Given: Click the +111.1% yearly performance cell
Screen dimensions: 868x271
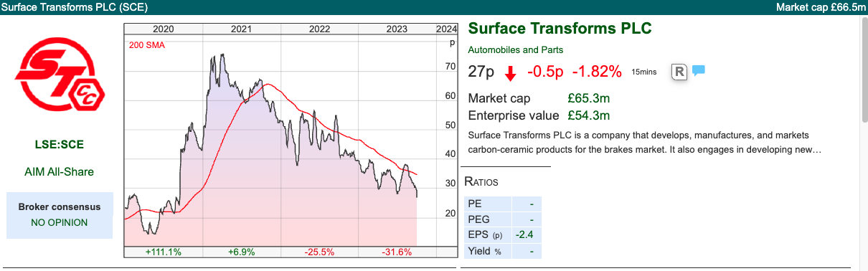Looking at the screenshot, I should click(163, 252).
